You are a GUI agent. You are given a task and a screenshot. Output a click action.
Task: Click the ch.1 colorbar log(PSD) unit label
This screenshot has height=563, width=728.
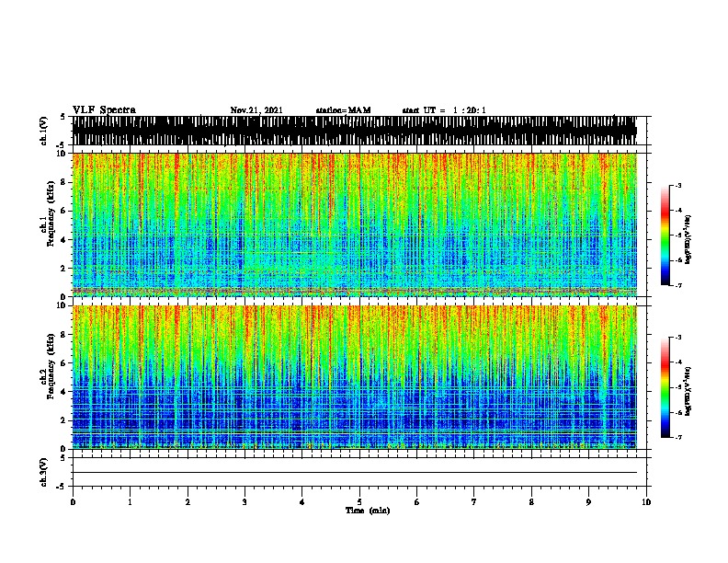pos(688,239)
